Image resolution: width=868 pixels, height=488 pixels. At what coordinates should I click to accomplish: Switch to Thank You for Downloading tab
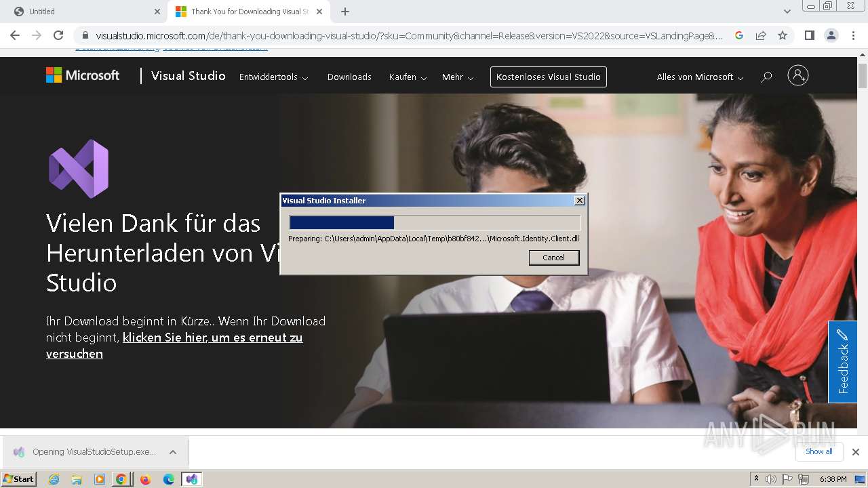[x=248, y=12]
